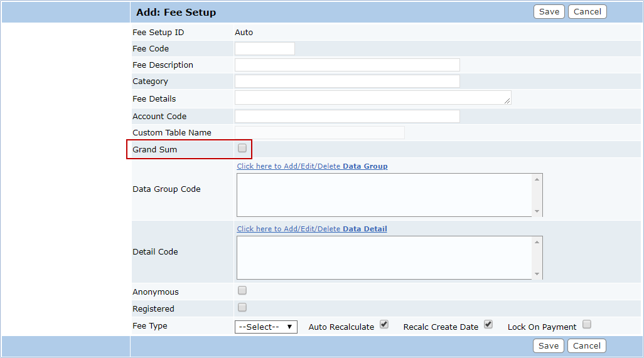Open the Fee Type dropdown
The height and width of the screenshot is (358, 644).
tap(266, 327)
